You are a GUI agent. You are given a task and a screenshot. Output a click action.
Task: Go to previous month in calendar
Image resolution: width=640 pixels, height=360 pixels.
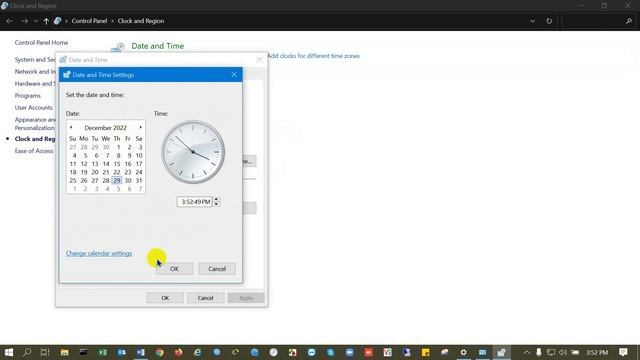(x=71, y=127)
